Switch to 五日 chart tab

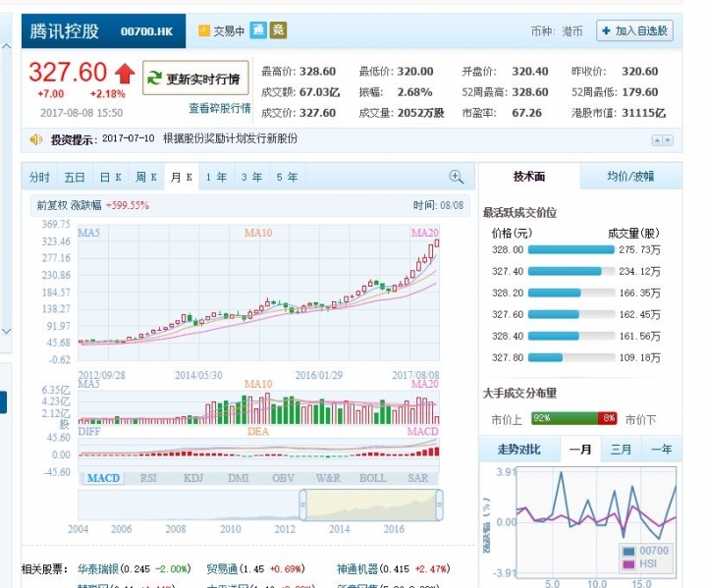coord(75,178)
